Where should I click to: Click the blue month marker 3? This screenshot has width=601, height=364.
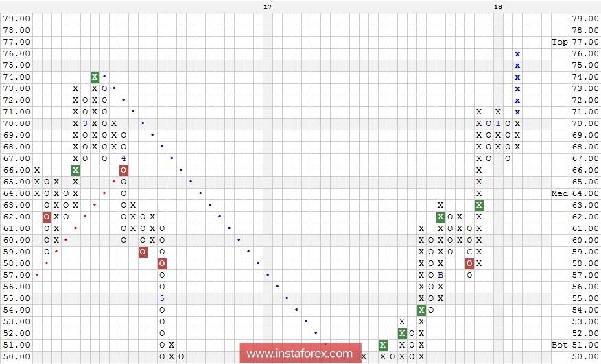point(85,123)
